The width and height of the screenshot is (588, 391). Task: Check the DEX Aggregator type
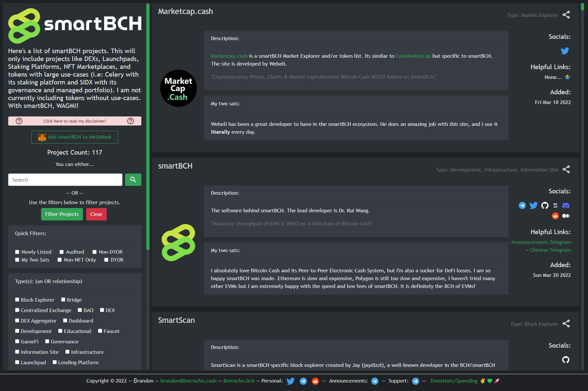(x=17, y=321)
